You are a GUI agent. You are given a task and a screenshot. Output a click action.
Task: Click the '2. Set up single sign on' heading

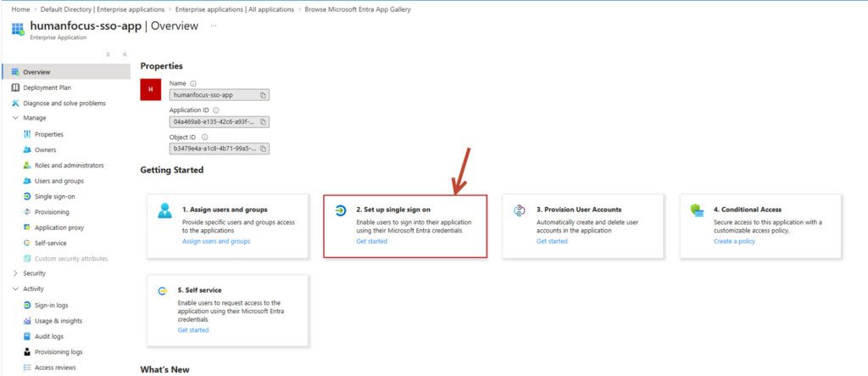[x=393, y=210]
